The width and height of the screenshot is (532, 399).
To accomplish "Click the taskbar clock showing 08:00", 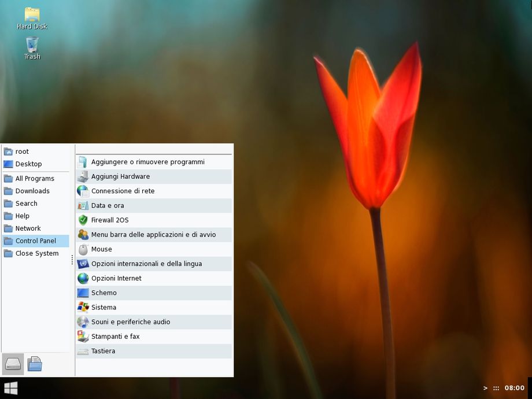I will 514,388.
